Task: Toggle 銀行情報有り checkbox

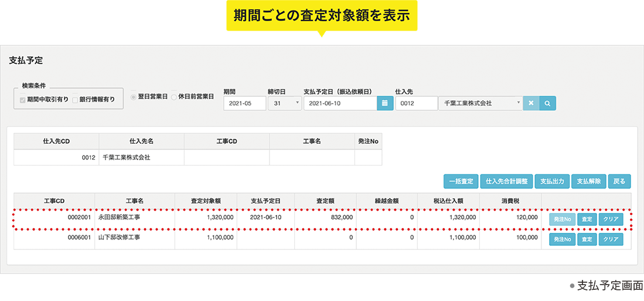Action: tap(75, 100)
